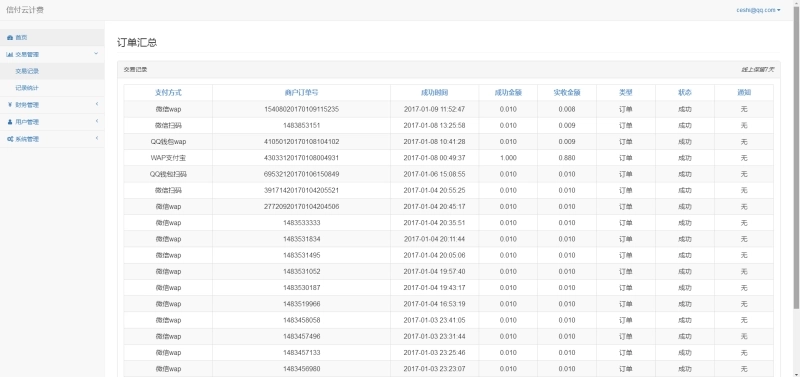Image resolution: width=800 pixels, height=377 pixels.
Task: Collapse the 交易管理 chevron
Action: 96,54
